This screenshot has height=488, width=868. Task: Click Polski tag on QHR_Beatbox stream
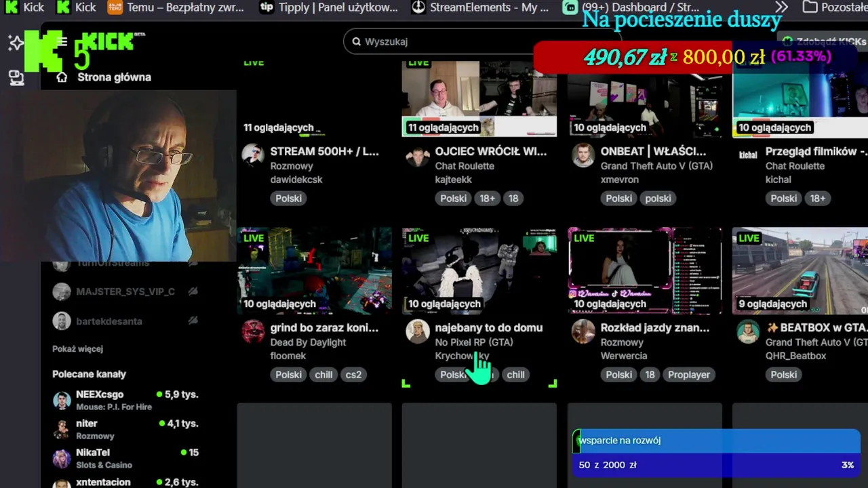coord(784,375)
